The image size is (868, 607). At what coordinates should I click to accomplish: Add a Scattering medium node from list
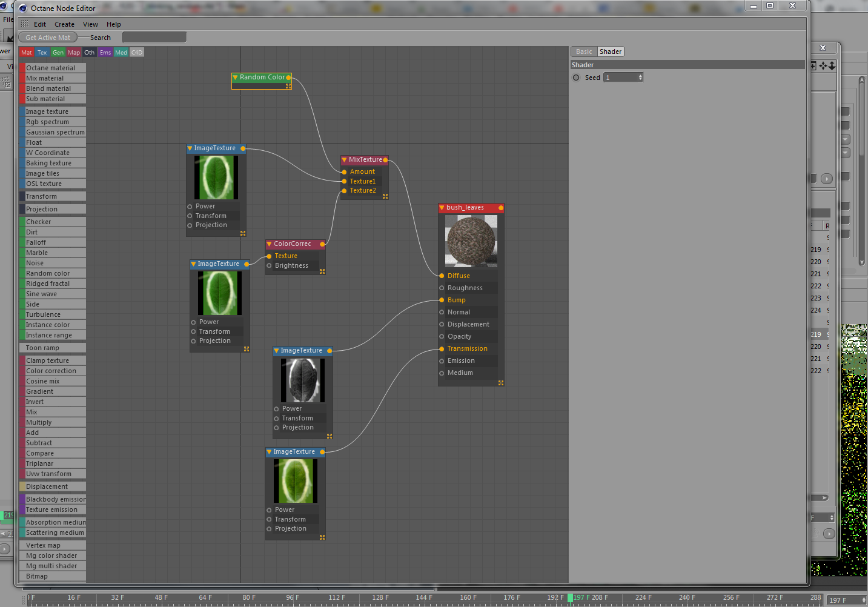[53, 532]
